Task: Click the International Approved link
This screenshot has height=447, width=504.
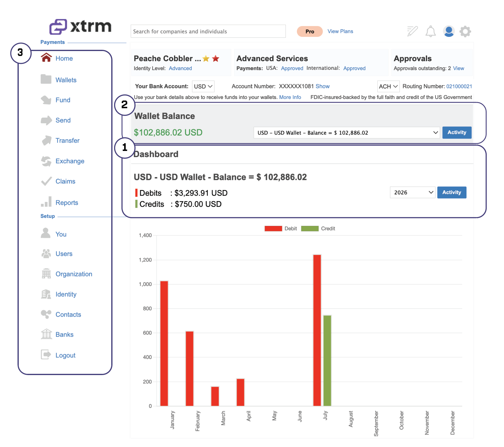Action: pos(354,68)
